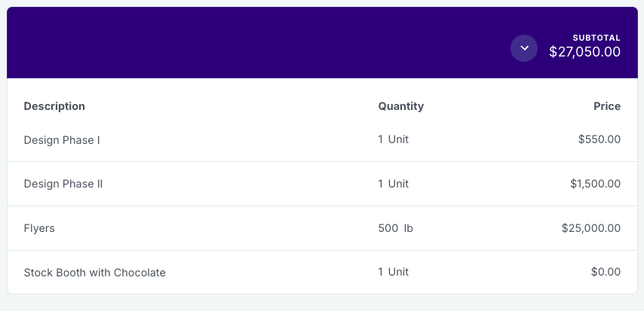
Task: Click the 500 lb quantity for Flyers
Action: (395, 228)
